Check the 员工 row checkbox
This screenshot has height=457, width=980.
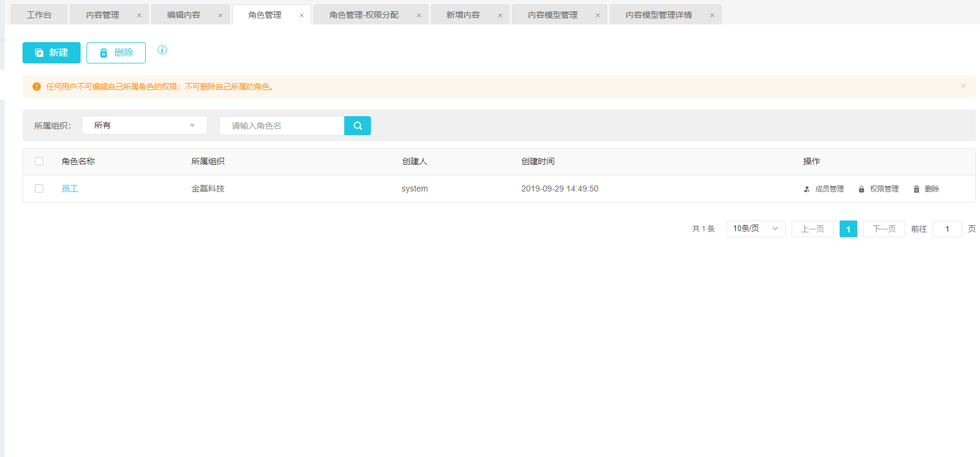pos(39,188)
